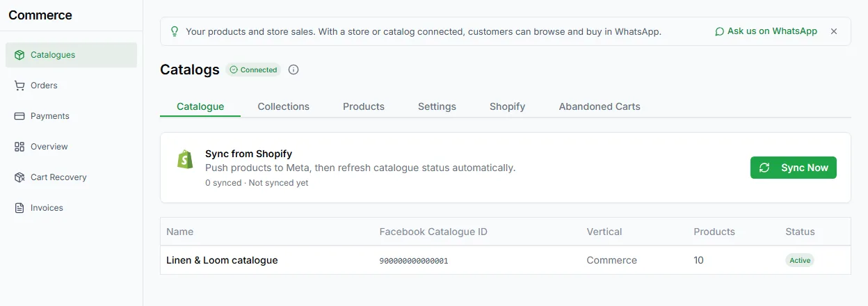The width and height of the screenshot is (868, 306).
Task: Click the Catalogues box icon
Action: 19,55
